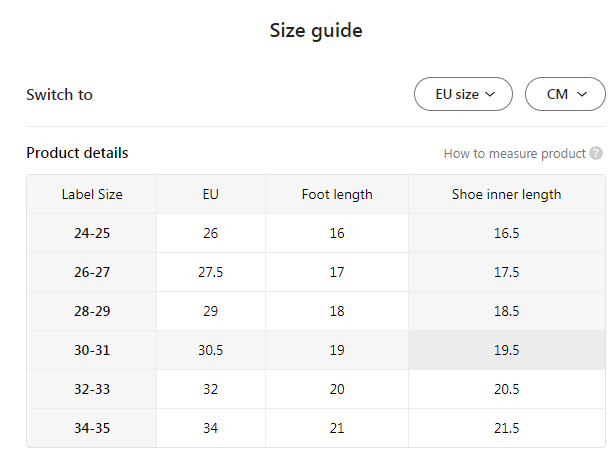The image size is (611, 450).
Task: Click the question mark help icon
Action: click(x=596, y=154)
